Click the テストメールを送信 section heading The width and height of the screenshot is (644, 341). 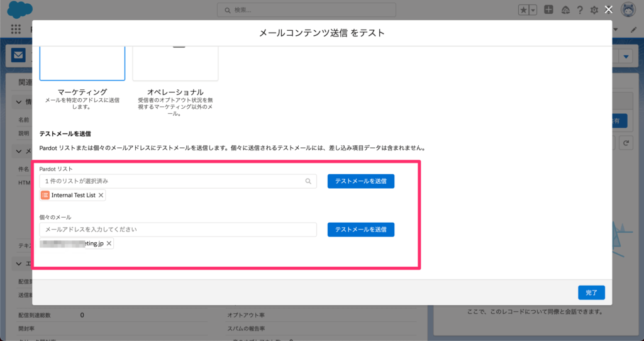point(65,134)
